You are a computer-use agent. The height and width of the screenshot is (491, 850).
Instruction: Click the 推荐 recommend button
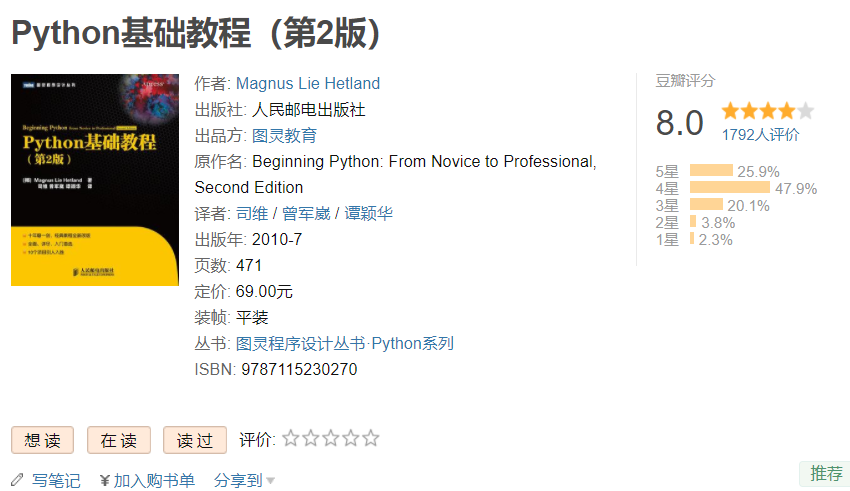click(826, 474)
